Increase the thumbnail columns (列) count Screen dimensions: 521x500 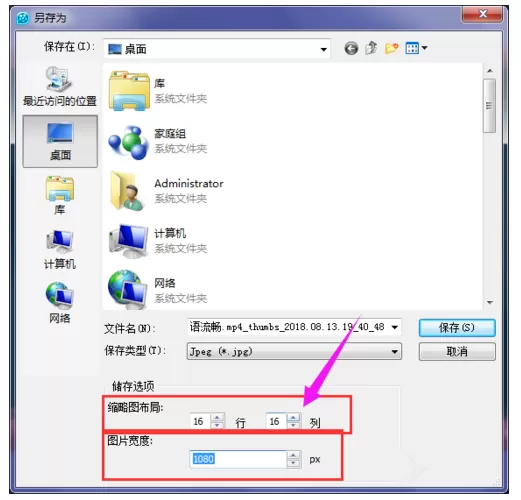click(x=293, y=417)
